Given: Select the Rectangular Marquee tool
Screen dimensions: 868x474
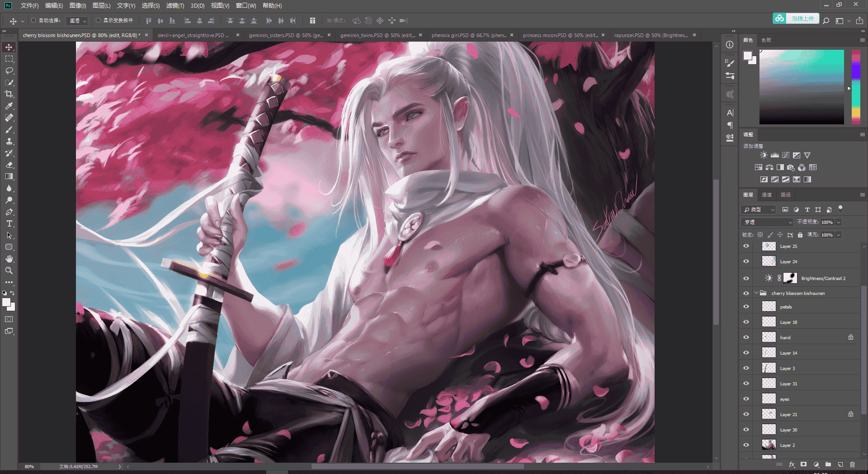Looking at the screenshot, I should [x=9, y=59].
